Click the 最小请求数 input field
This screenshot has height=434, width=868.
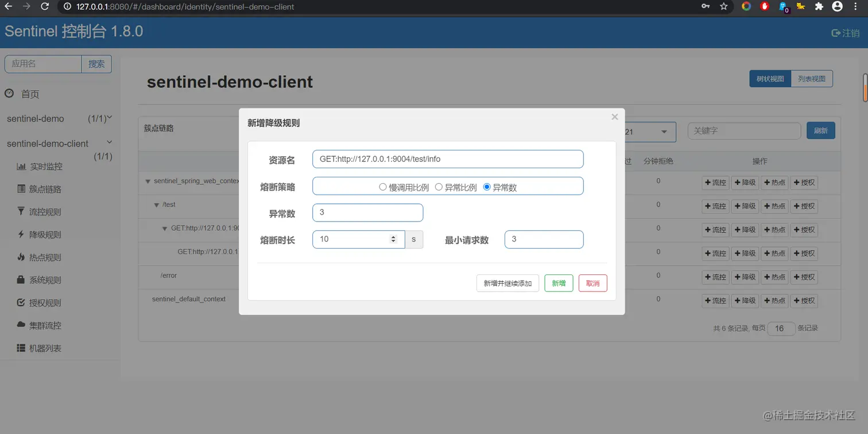(x=544, y=239)
